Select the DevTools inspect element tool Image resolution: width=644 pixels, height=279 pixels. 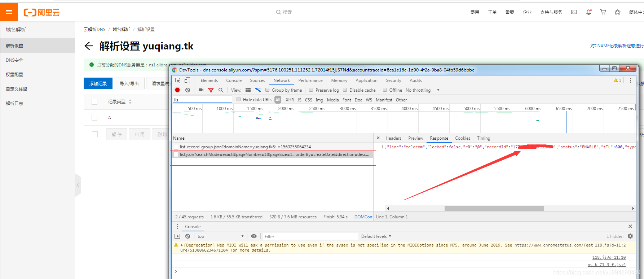[x=178, y=80]
